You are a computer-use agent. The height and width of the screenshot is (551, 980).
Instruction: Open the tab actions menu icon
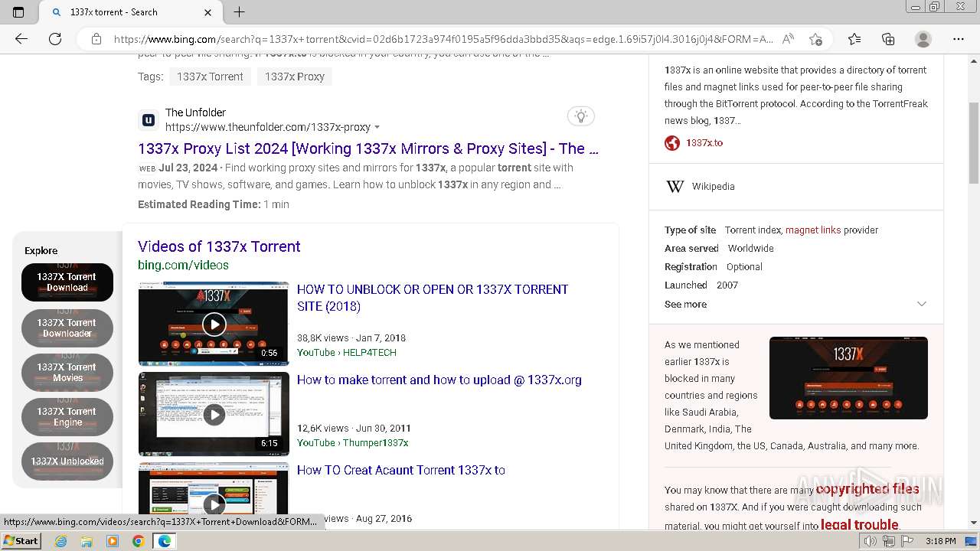(18, 12)
